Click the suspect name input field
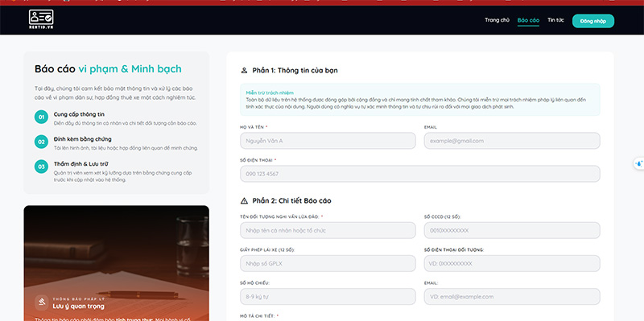This screenshot has height=321, width=644. coord(328,230)
